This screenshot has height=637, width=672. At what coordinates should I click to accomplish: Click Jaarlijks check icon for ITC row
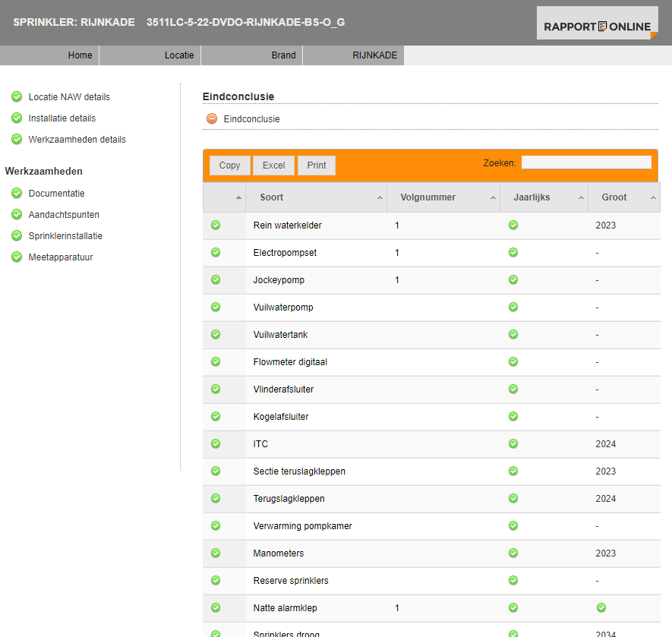tap(513, 444)
